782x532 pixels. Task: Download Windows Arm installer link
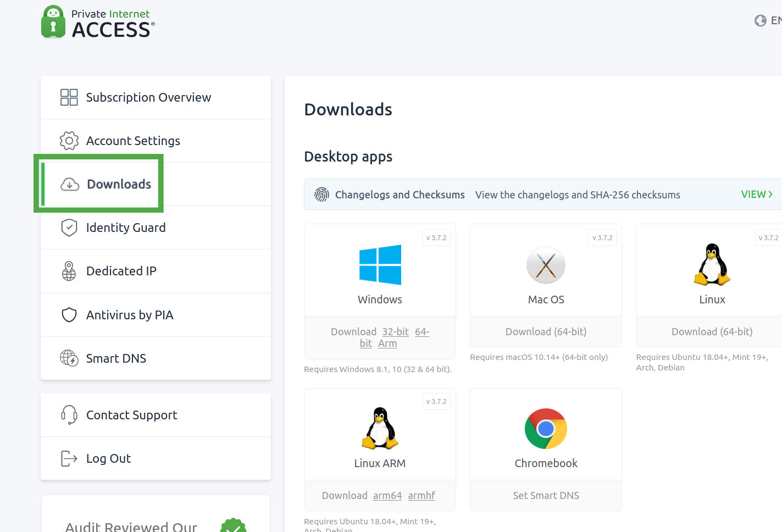(387, 343)
